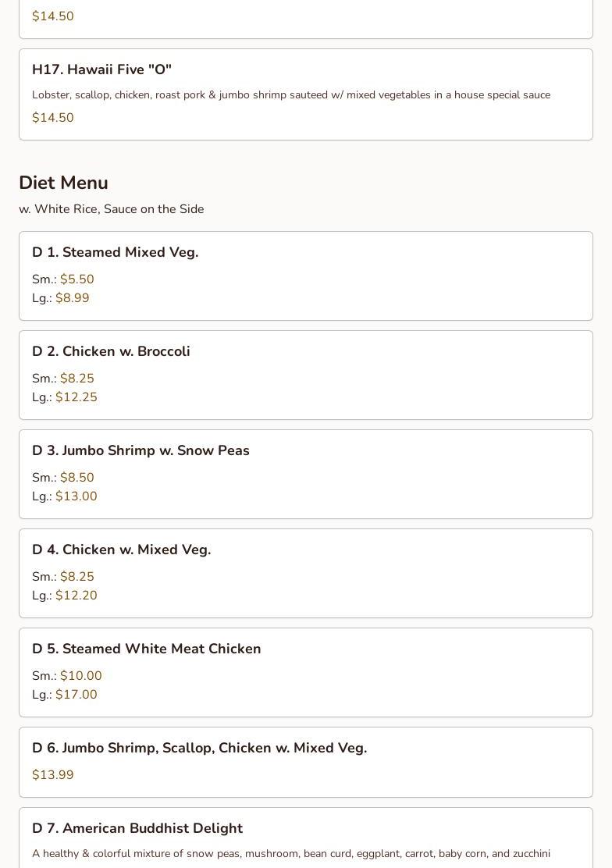
Task: Open D 3. Jumbo Shrimp w. Snow Peas
Action: [306, 474]
